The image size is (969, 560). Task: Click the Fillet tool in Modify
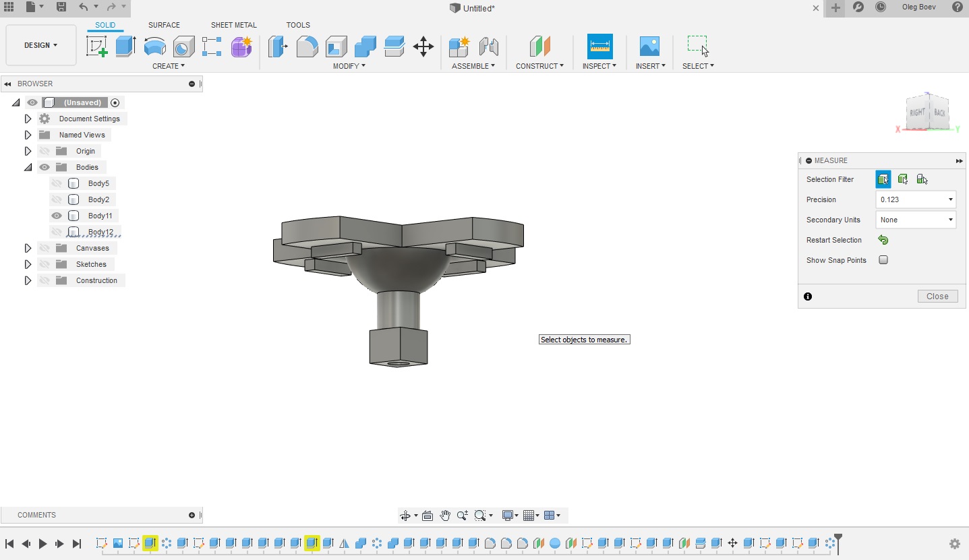tap(307, 46)
